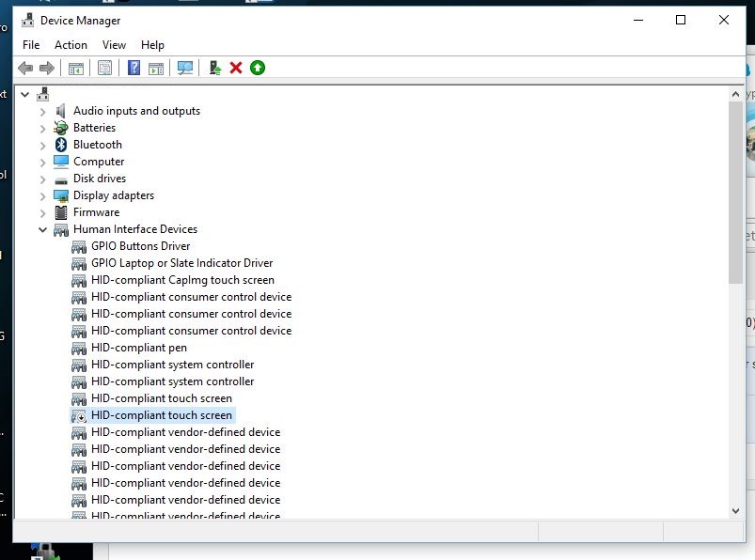The height and width of the screenshot is (560, 755).
Task: Expand the Batteries category
Action: (41, 127)
